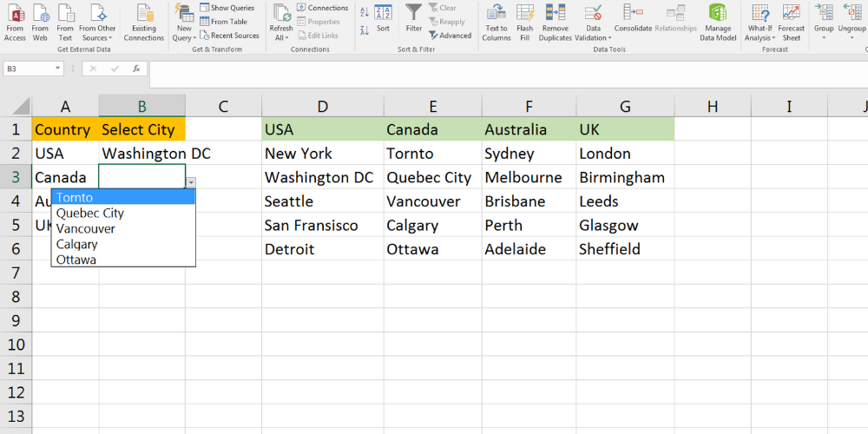Viewport: 868px width, 434px height.
Task: Sort Z to A descending icon
Action: pos(365,30)
